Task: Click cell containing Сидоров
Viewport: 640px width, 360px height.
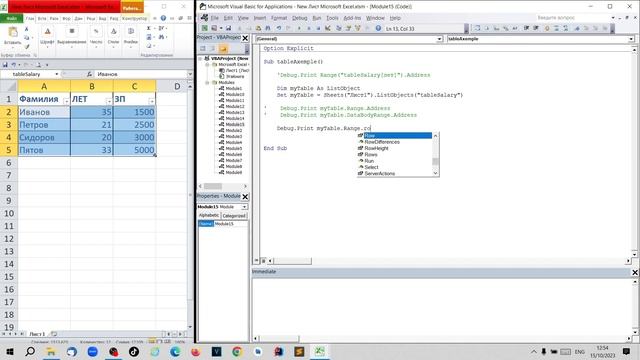Action: pyautogui.click(x=44, y=138)
